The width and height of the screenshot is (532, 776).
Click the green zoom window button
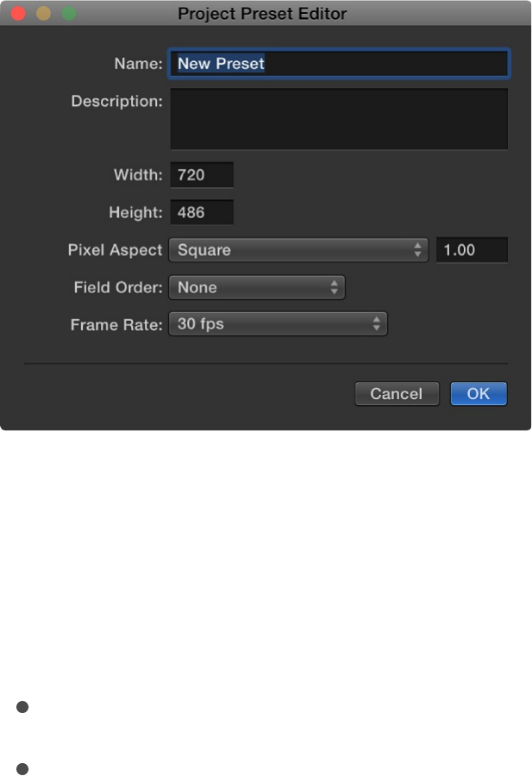pos(68,14)
